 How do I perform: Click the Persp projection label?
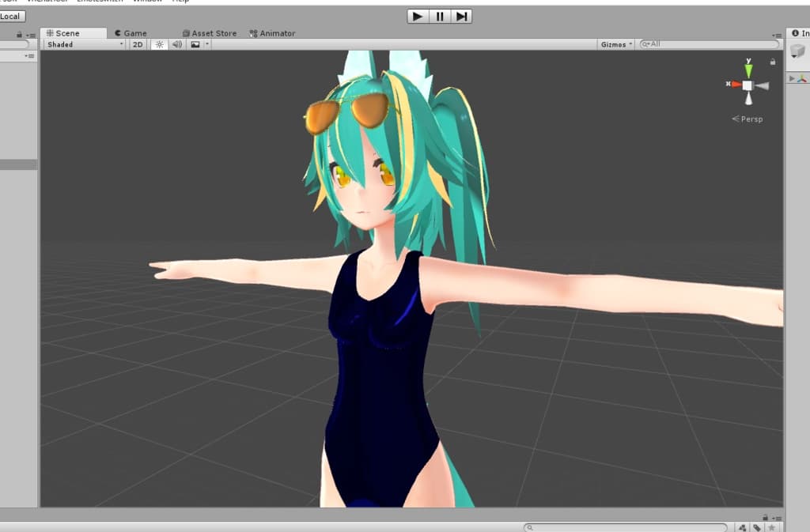point(748,119)
